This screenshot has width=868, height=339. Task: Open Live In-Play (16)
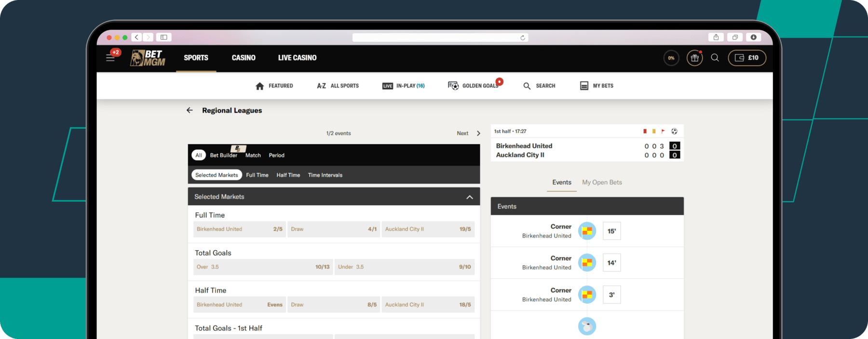[x=404, y=86]
